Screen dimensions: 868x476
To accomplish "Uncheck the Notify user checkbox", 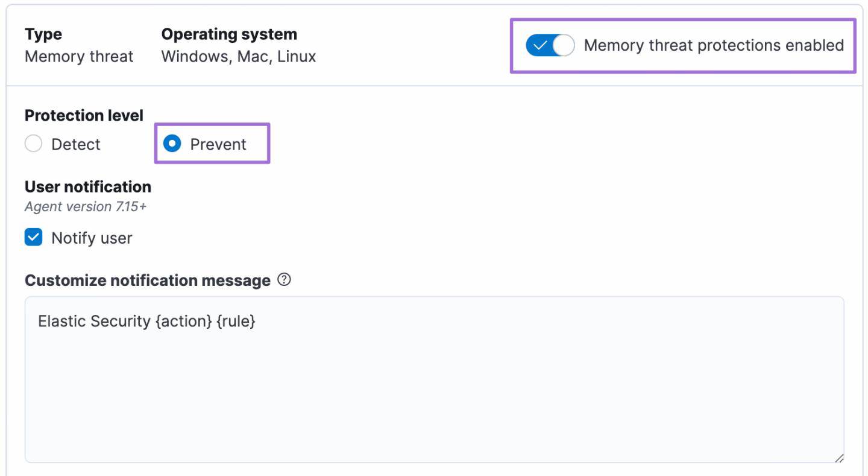I will point(34,238).
